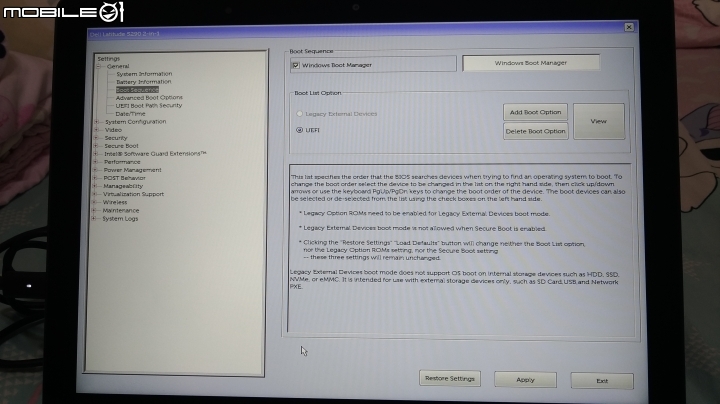Select Intel Software Guard Extensions label
720x404 pixels.
[x=155, y=154]
